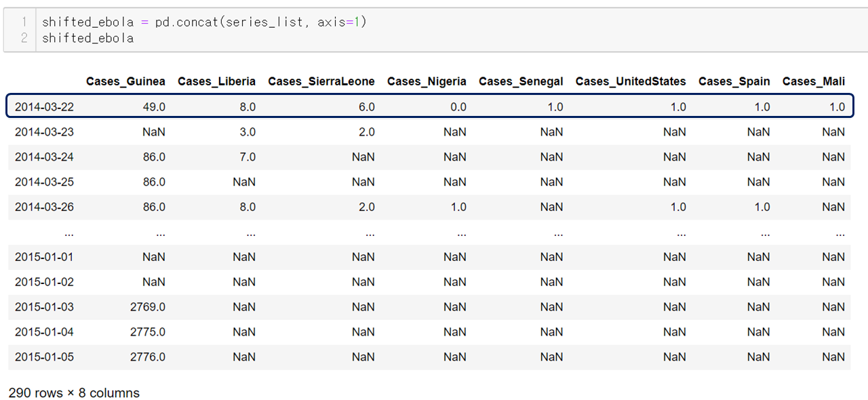The image size is (868, 400).
Task: Click the 2015-01-02 row index
Action: pyautogui.click(x=44, y=282)
